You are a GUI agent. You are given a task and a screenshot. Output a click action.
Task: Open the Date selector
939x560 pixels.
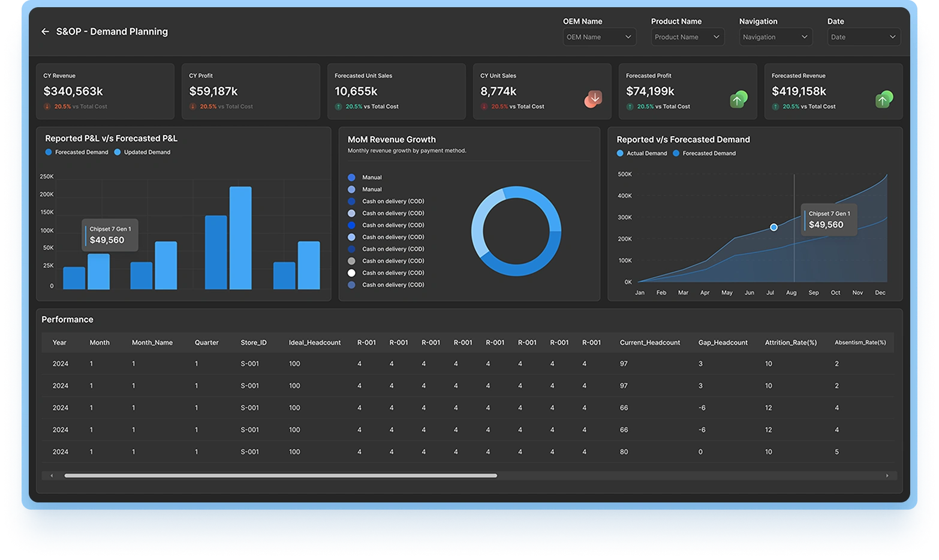click(x=863, y=37)
